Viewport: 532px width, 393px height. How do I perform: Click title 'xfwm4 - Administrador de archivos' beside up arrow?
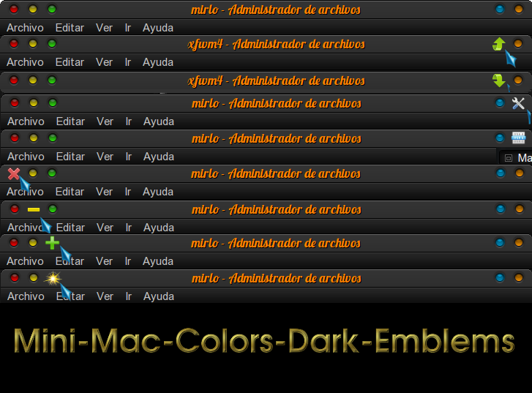point(276,44)
